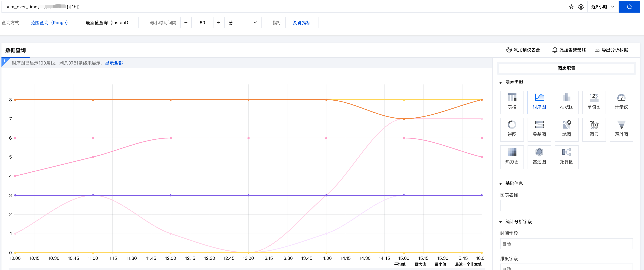Open the 数据查询 tab

point(16,50)
